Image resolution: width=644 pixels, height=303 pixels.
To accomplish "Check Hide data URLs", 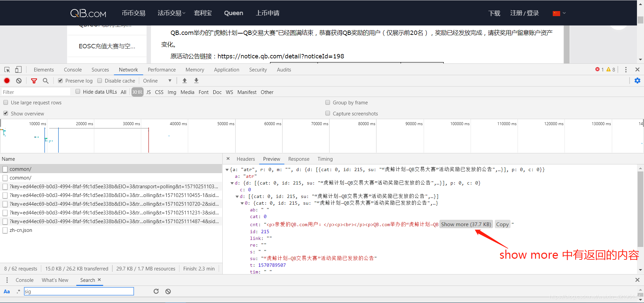I will [x=78, y=91].
